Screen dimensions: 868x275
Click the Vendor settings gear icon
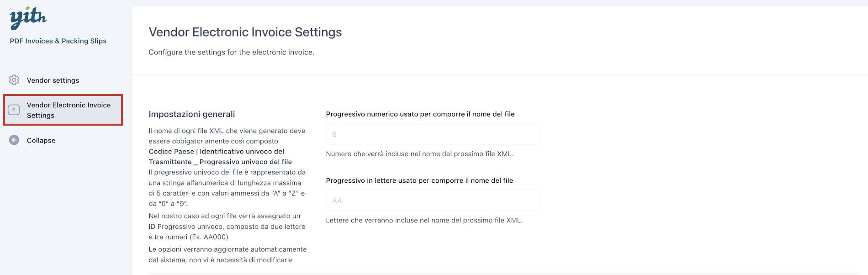click(x=14, y=80)
